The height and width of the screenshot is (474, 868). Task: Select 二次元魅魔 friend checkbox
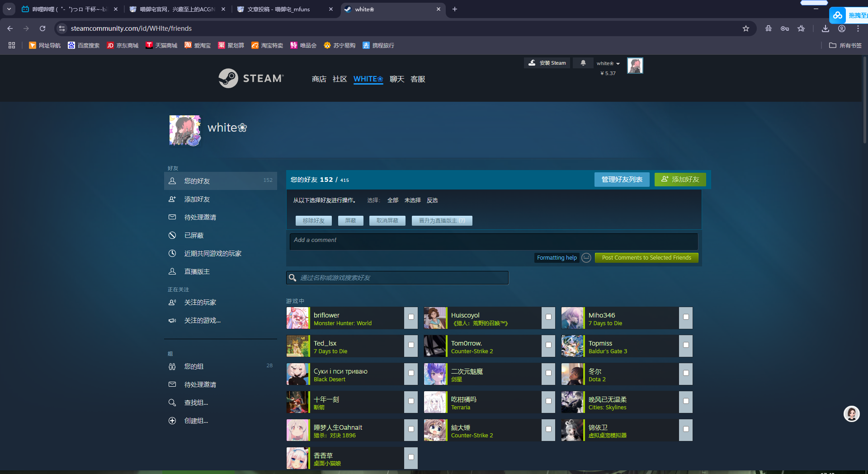pyautogui.click(x=548, y=373)
